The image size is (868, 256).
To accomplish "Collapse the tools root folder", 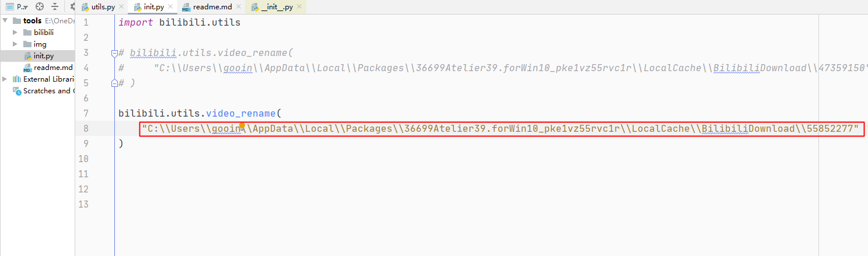I will coord(5,20).
